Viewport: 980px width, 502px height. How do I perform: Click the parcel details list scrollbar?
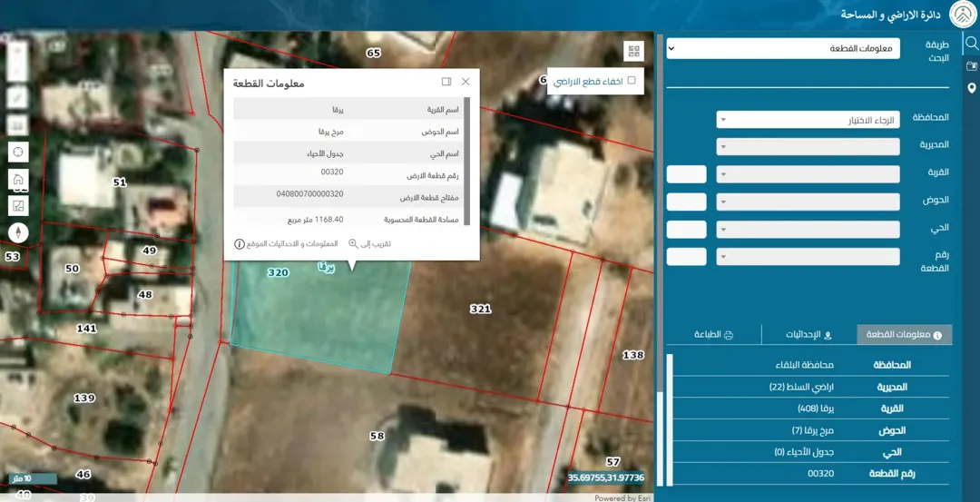tap(670, 419)
